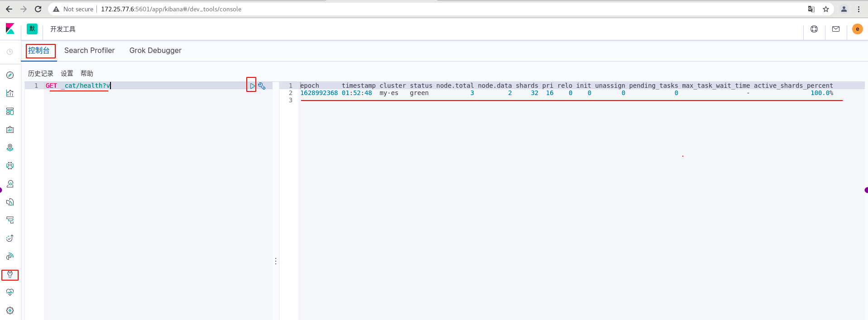868x320 pixels.
Task: Open request options wrench icon
Action: tap(262, 86)
